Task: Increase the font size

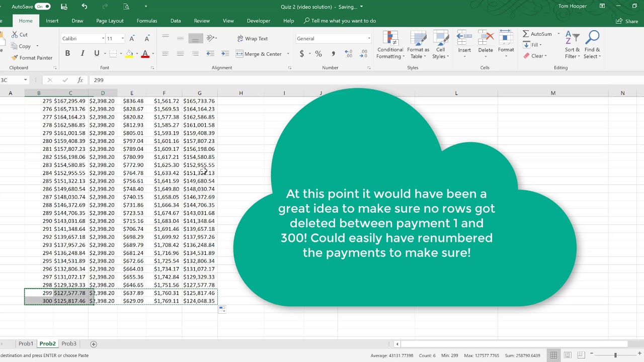Action: [x=132, y=39]
